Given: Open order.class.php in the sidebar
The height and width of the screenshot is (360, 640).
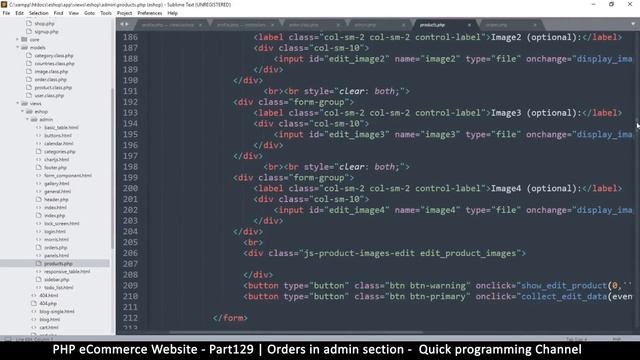Looking at the screenshot, I should click(51, 80).
